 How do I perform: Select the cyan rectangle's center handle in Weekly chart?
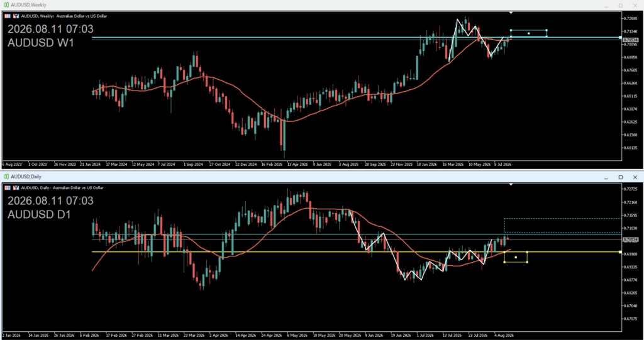(x=528, y=33)
